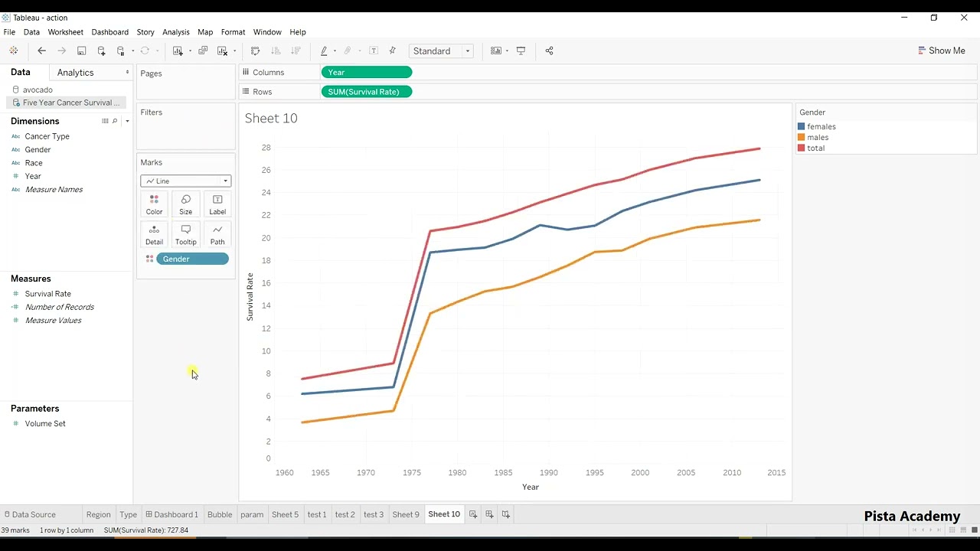Click the females blue legend swatch
The image size is (980, 551).
click(x=802, y=126)
